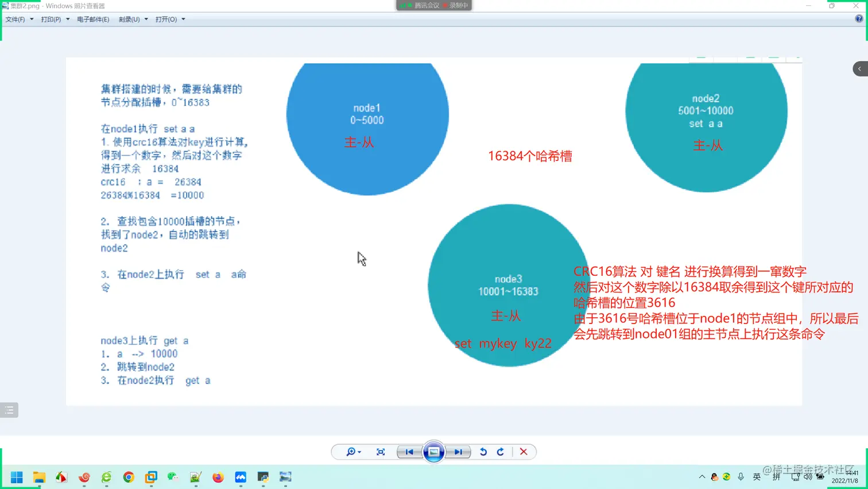The image size is (868, 489).
Task: Switch the 英 input mode to Chinese
Action: point(757,477)
